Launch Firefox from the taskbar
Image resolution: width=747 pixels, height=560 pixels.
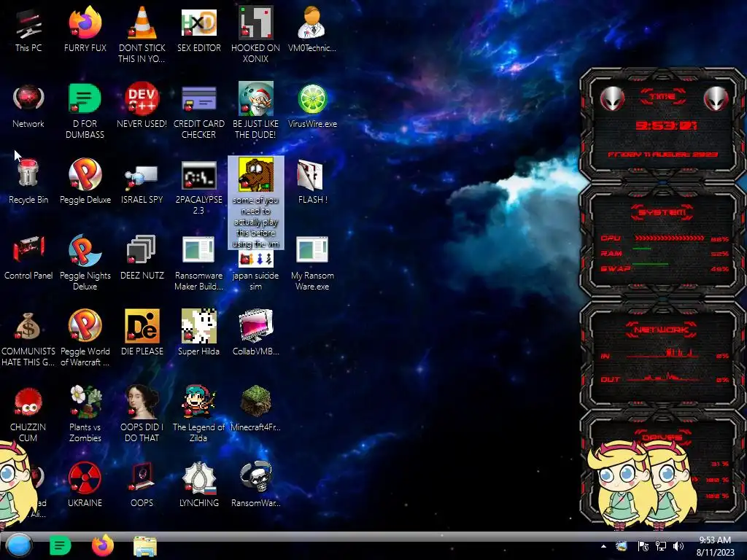(x=103, y=545)
